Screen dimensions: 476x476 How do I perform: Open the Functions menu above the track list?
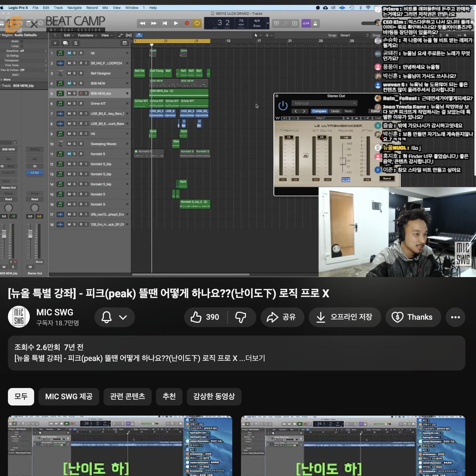(x=86, y=35)
